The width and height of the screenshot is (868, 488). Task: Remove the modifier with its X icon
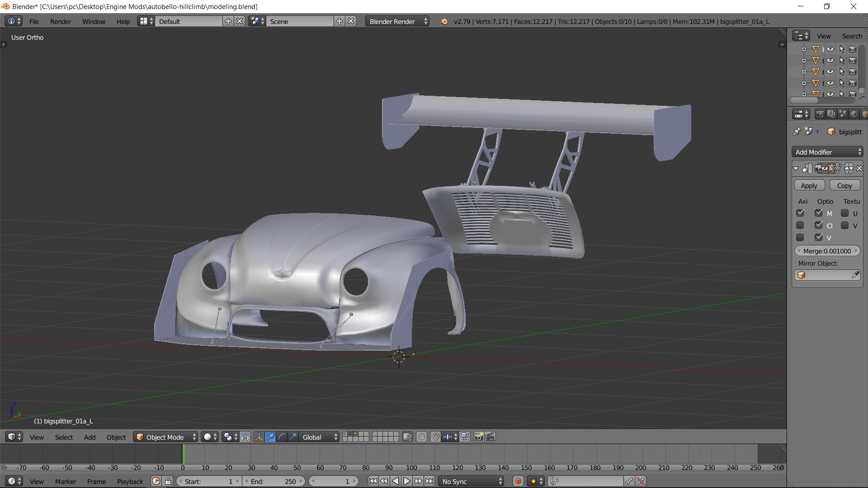[859, 169]
